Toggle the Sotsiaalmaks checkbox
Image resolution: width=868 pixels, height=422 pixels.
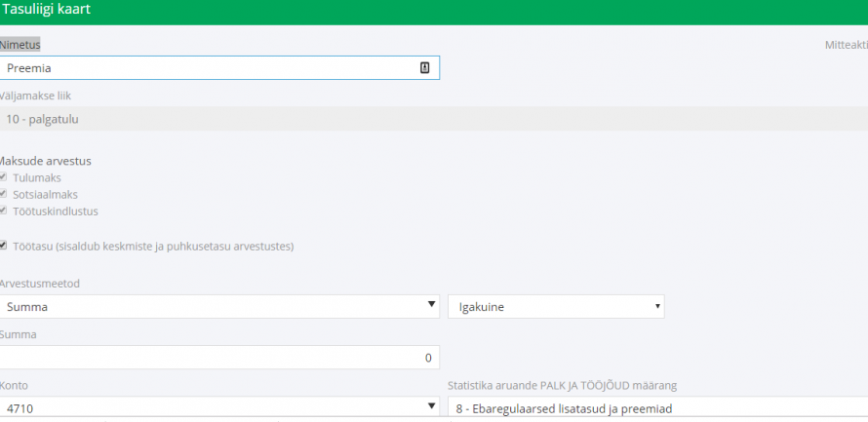(x=4, y=194)
